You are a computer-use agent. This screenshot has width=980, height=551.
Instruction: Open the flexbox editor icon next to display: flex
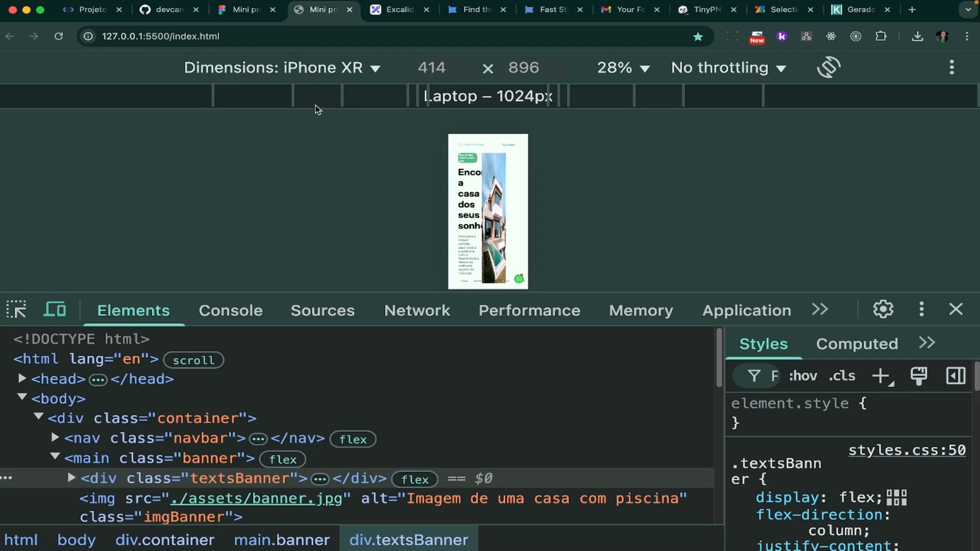click(896, 497)
